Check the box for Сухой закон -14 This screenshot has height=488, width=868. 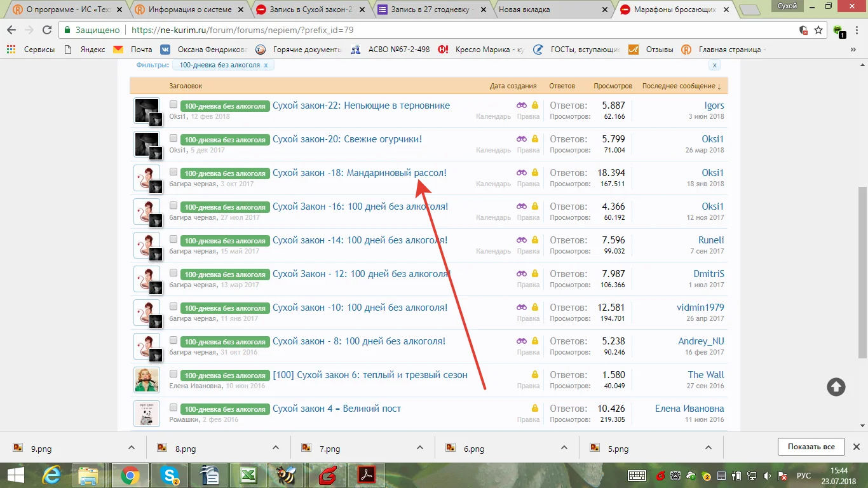[x=173, y=239]
